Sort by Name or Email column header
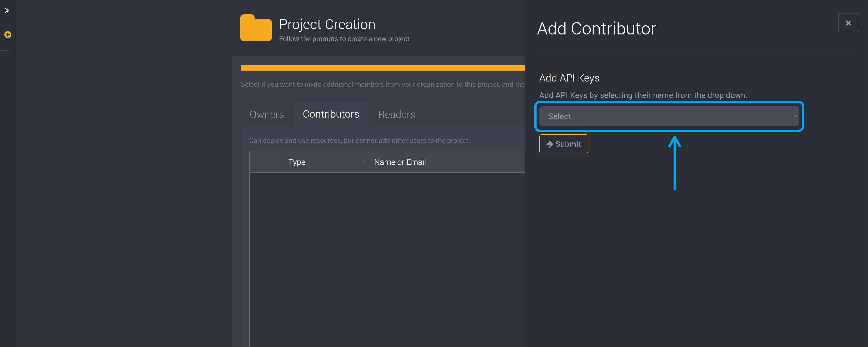The image size is (868, 347). click(x=400, y=162)
